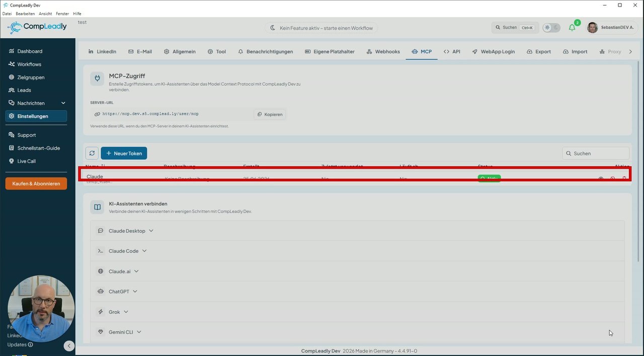Viewport: 644px width, 356px height.
Task: Toggle light and dark theme switch
Action: [551, 28]
